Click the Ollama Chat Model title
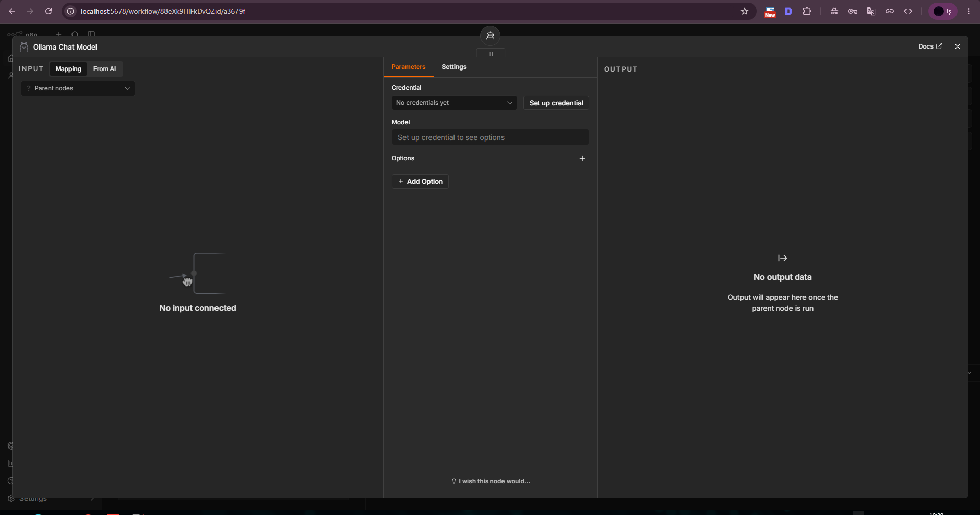This screenshot has width=980, height=515. coord(65,47)
